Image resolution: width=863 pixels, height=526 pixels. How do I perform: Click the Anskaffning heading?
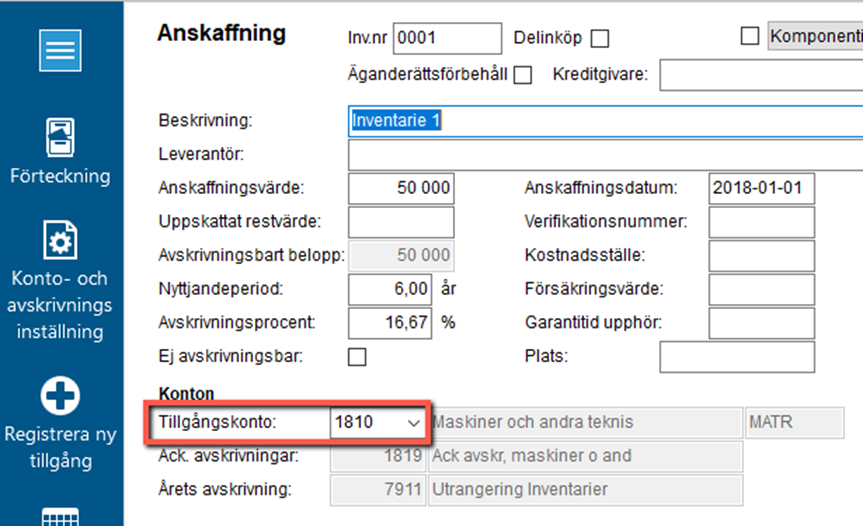(x=222, y=34)
